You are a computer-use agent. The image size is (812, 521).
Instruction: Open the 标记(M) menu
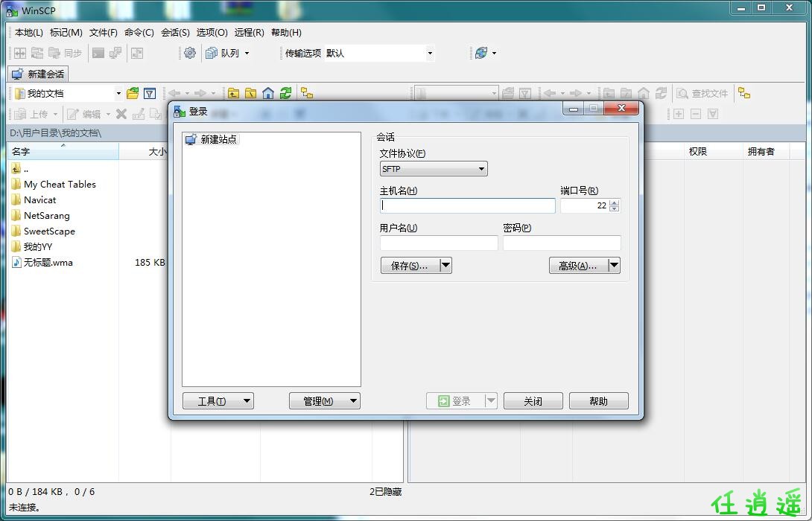pos(66,33)
